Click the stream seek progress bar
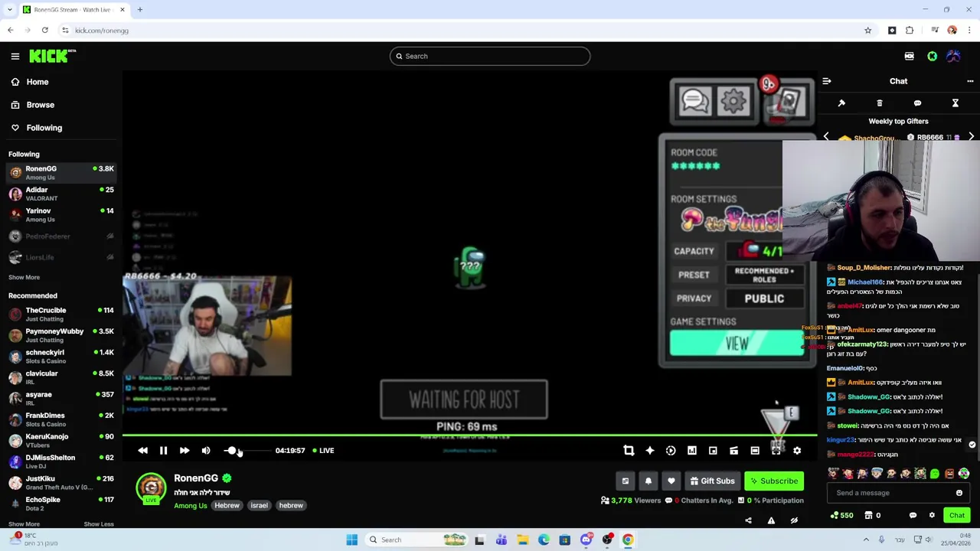980x551 pixels. [x=469, y=436]
